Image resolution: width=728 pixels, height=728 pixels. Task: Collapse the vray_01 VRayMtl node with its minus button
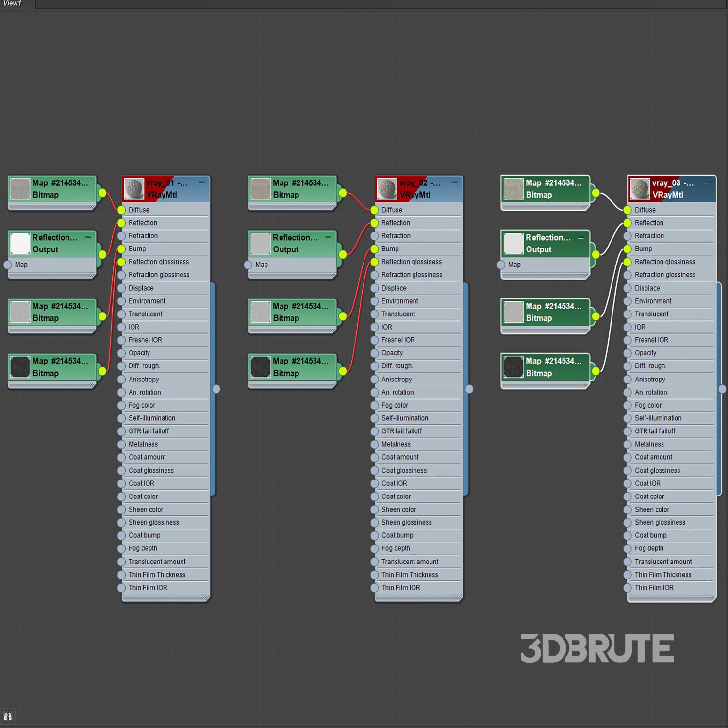(201, 182)
